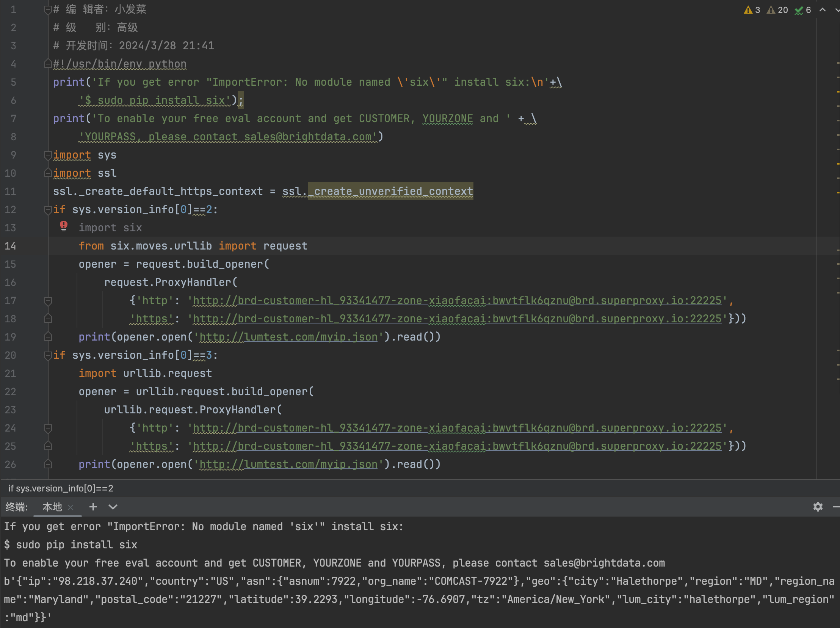Click the red error bulb on line 13
840x628 pixels.
pos(63,226)
